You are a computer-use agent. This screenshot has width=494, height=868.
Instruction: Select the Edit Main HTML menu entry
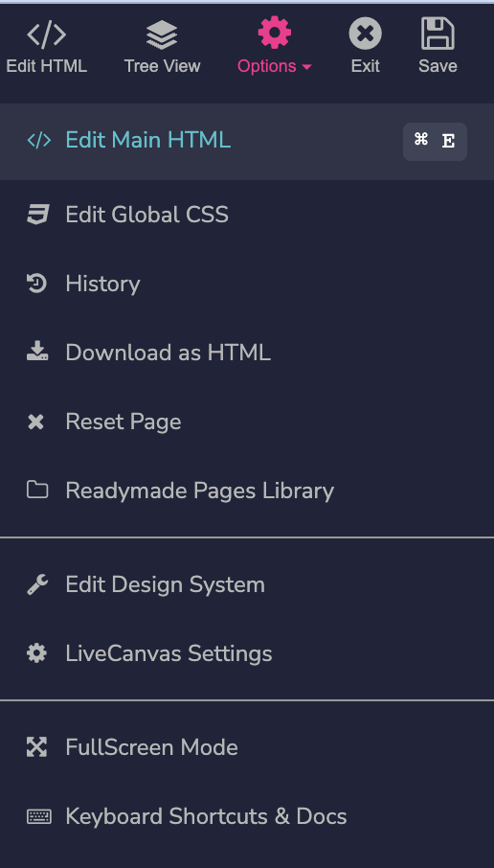point(247,141)
